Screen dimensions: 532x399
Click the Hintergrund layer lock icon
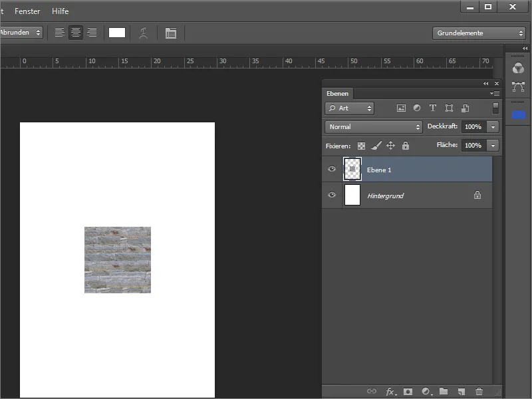pos(477,195)
